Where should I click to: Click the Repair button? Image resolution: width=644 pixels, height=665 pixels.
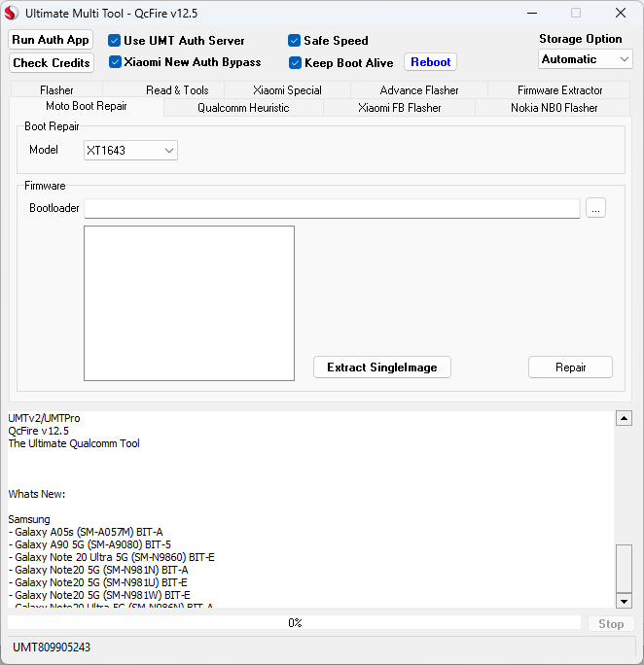(x=570, y=367)
